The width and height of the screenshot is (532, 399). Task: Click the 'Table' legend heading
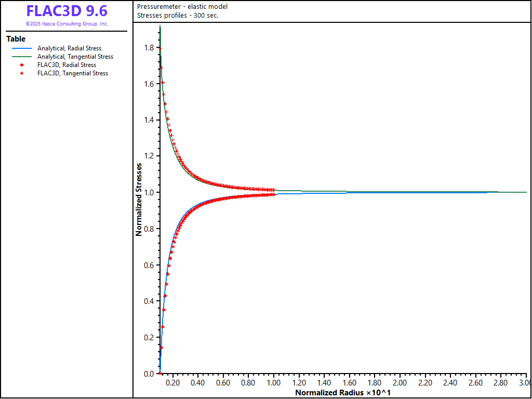(16, 39)
